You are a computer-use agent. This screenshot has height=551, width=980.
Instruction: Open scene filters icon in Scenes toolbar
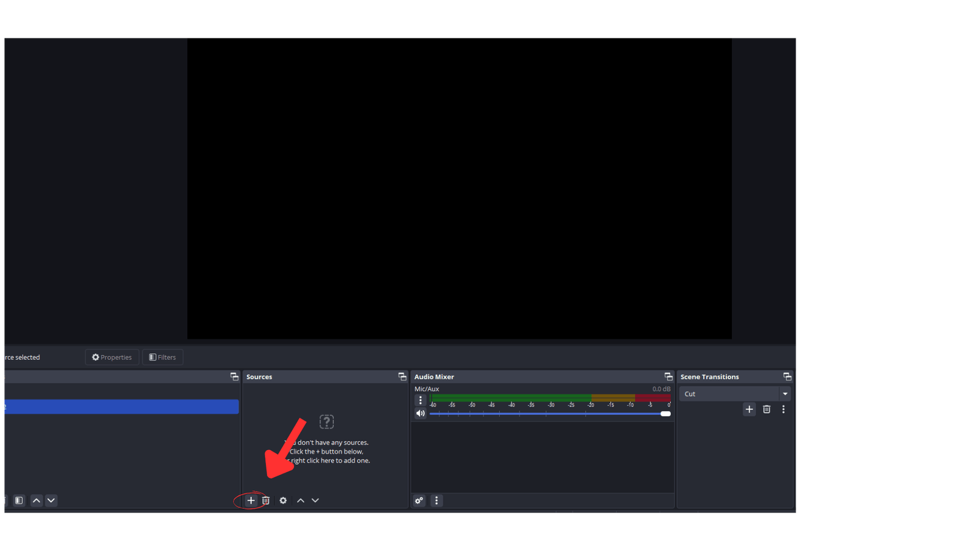click(19, 500)
